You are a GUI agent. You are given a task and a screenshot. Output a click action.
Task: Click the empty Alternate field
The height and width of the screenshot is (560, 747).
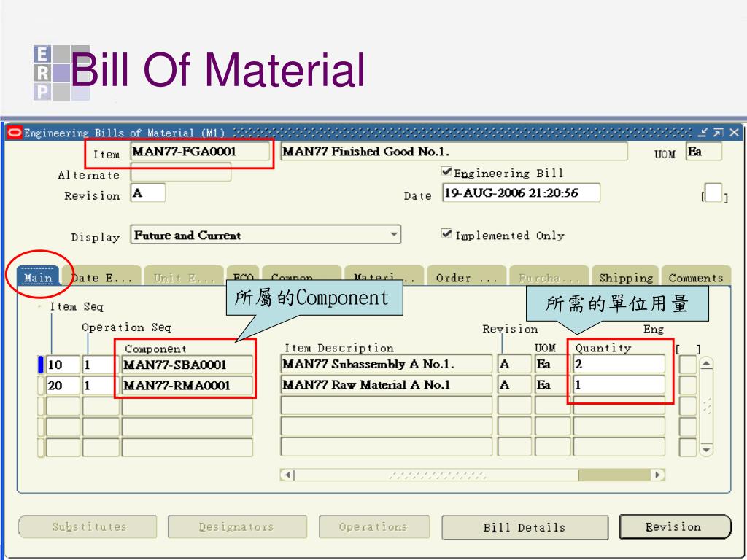click(181, 172)
